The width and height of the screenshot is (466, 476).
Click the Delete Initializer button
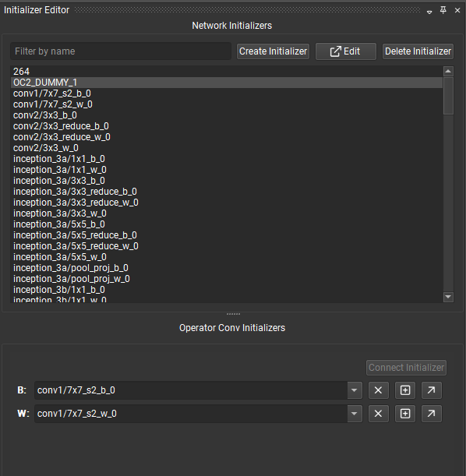418,51
